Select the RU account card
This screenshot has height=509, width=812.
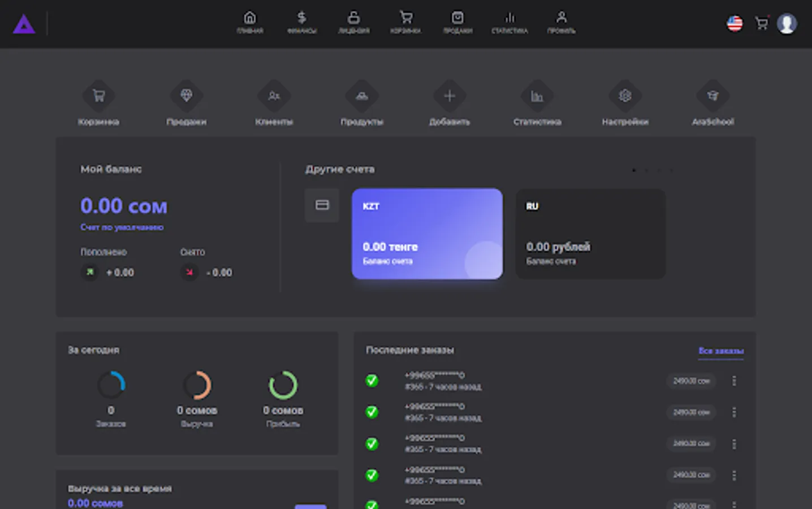(590, 234)
